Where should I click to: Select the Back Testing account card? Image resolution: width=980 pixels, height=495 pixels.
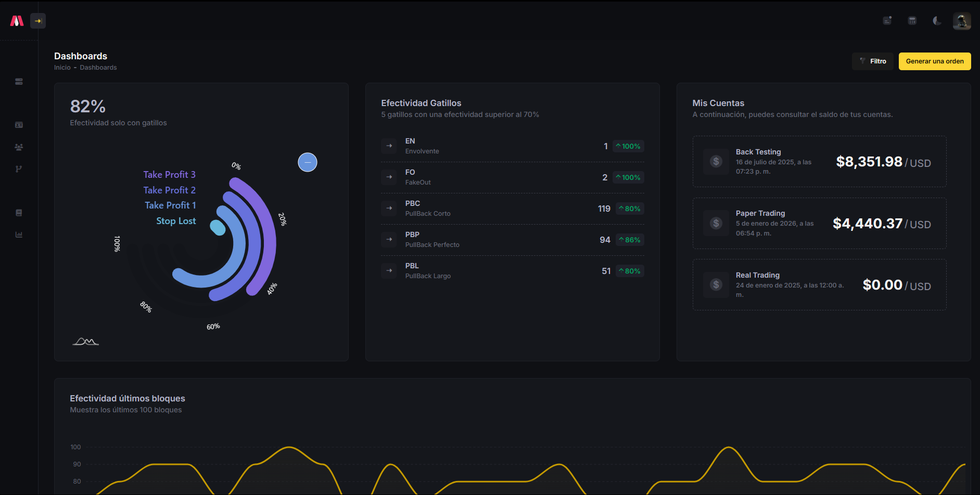tap(819, 162)
